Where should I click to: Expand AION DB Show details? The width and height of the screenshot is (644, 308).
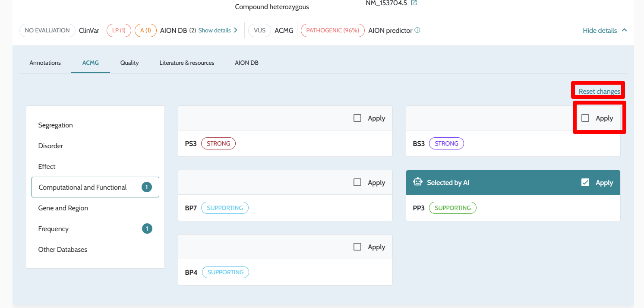coord(218,30)
